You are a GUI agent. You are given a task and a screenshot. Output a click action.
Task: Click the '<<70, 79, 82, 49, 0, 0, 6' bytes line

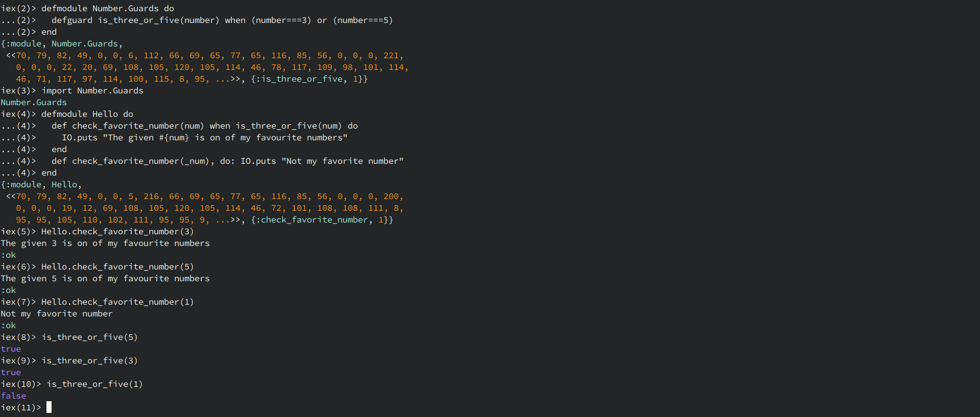pos(205,56)
